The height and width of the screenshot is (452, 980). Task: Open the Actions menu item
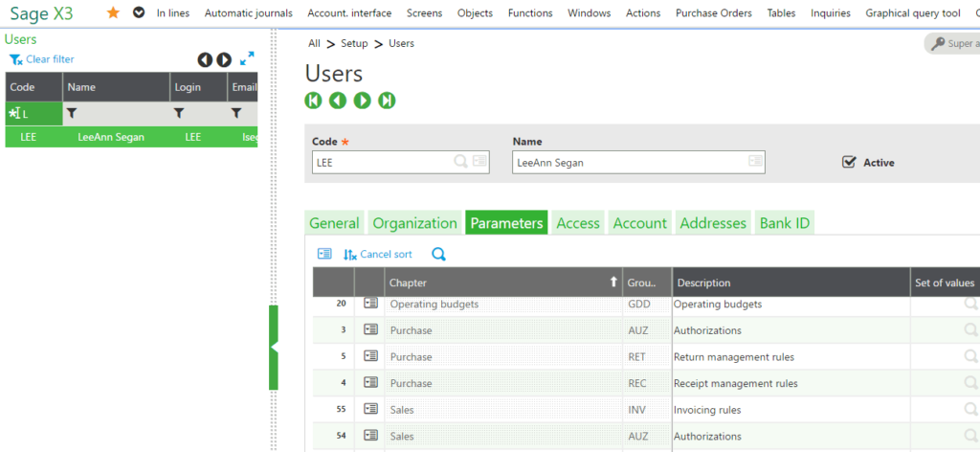pyautogui.click(x=643, y=13)
